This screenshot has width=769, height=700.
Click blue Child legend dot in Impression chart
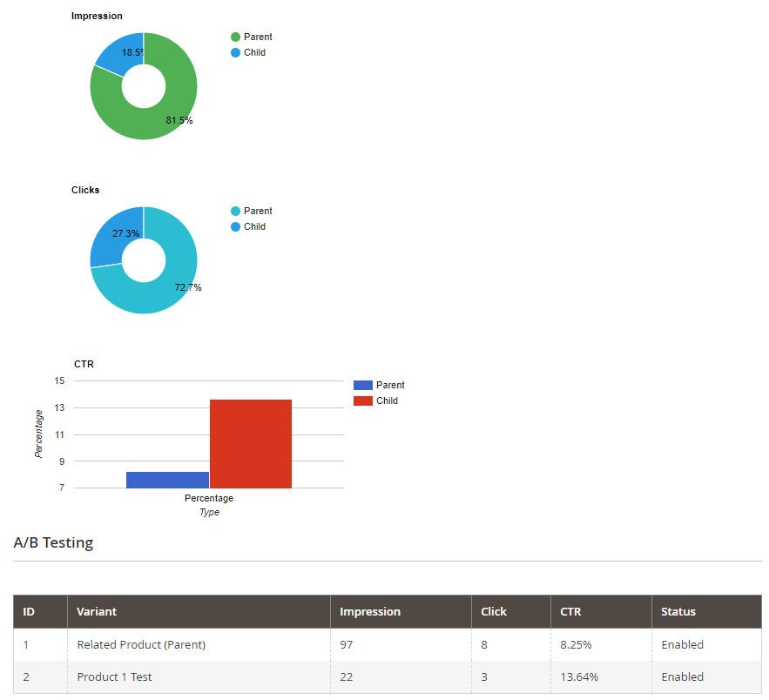point(235,53)
